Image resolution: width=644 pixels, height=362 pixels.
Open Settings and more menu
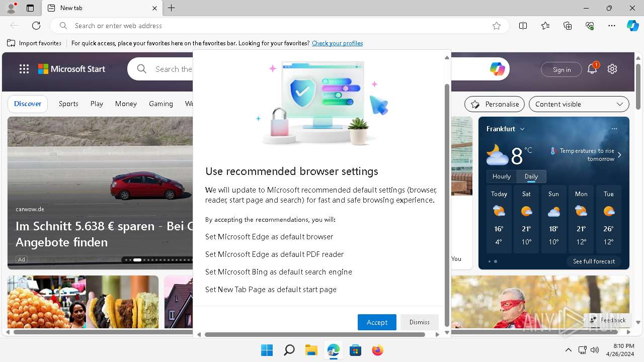pos(612,26)
